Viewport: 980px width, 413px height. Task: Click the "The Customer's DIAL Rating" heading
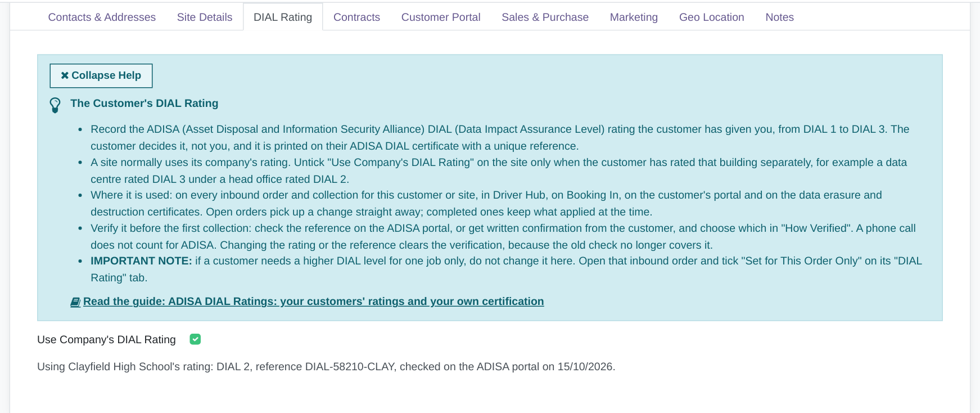tap(144, 104)
